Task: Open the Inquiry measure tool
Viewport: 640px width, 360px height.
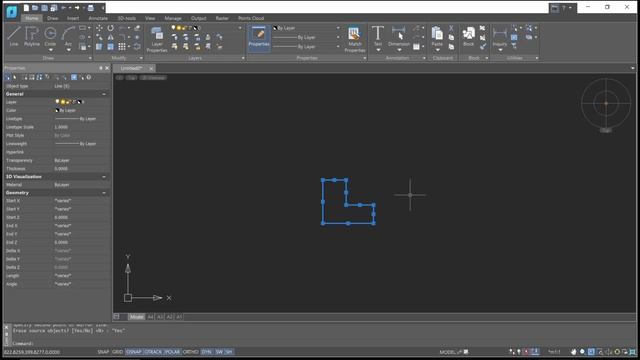Action: click(x=500, y=36)
